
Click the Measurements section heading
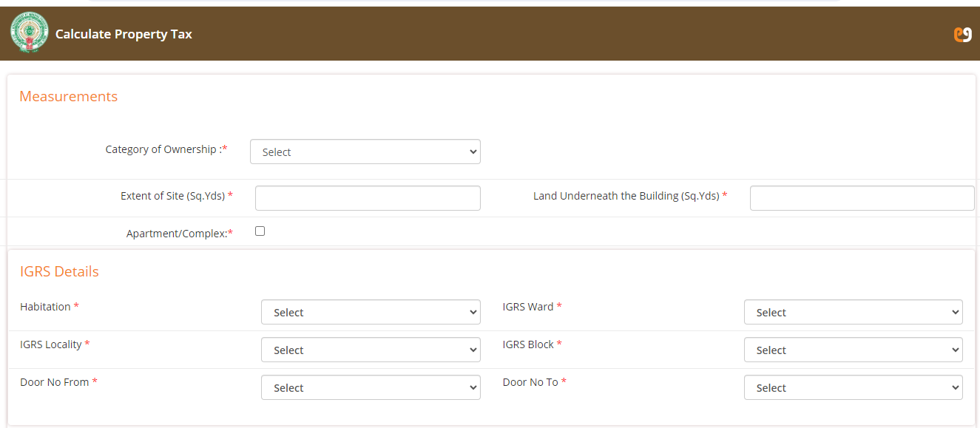pyautogui.click(x=68, y=96)
